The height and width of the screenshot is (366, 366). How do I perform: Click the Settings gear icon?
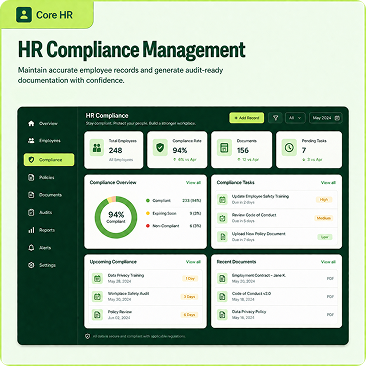pyautogui.click(x=31, y=265)
